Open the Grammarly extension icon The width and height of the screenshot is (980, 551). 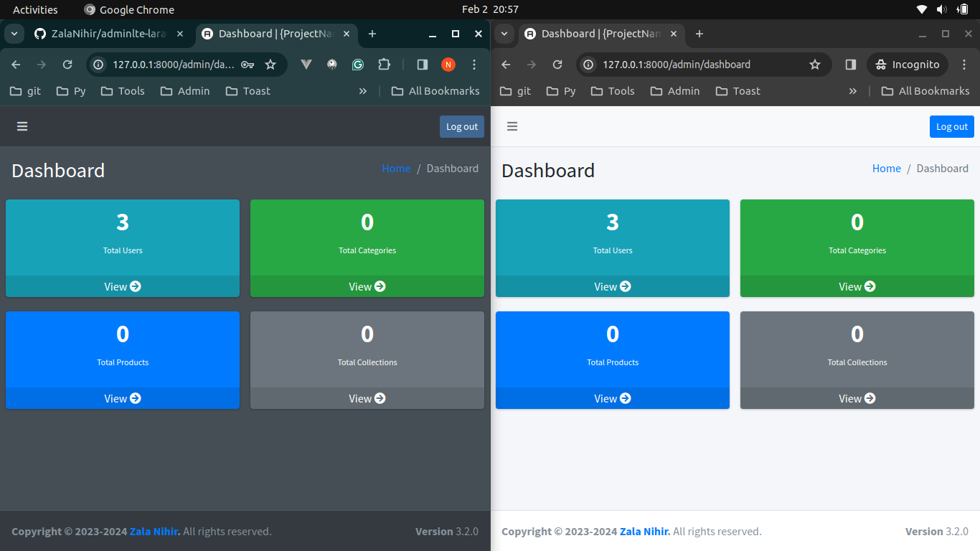tap(357, 65)
